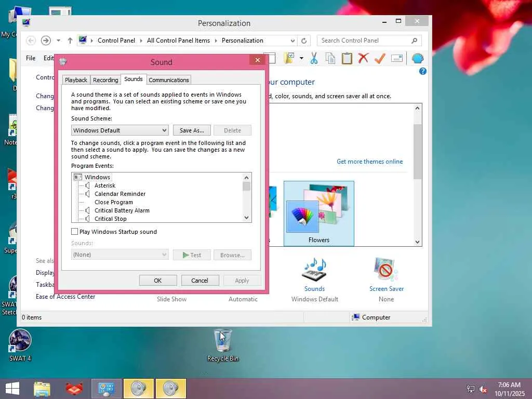This screenshot has height=399, width=532.
Task: Click the Paste clipboard toolbar icon
Action: pos(347,58)
